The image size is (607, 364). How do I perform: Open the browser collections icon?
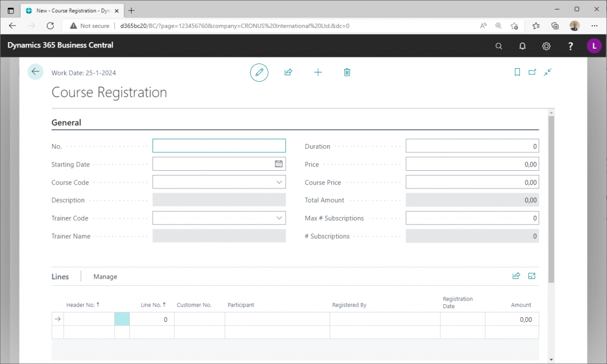pyautogui.click(x=555, y=25)
